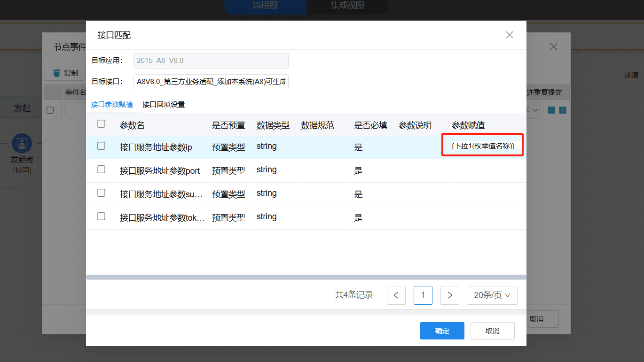Click the plus icon in 节点事件 row
Screen dimensions: 644x362
[x=562, y=110]
